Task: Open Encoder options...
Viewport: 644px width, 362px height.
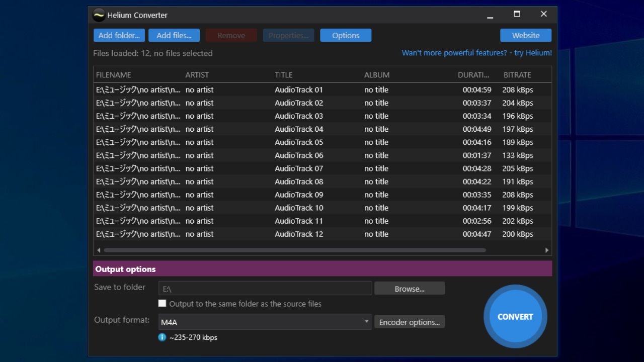Action: 410,322
